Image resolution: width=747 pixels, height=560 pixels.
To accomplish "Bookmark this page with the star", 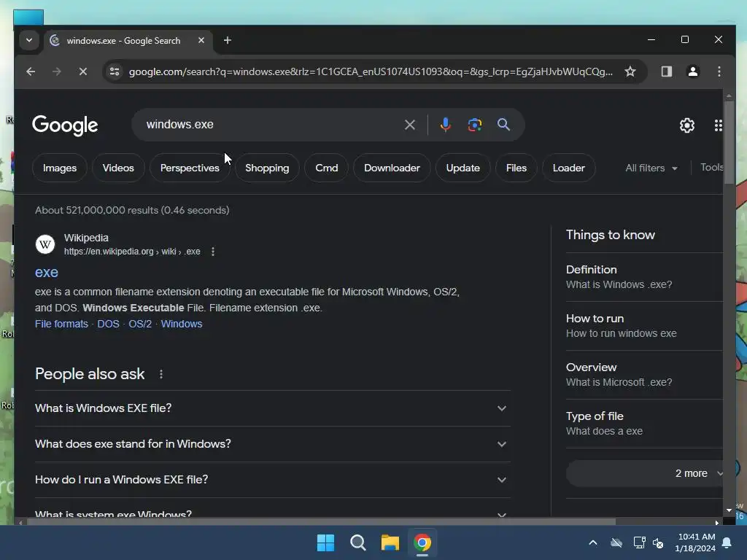I will (630, 71).
